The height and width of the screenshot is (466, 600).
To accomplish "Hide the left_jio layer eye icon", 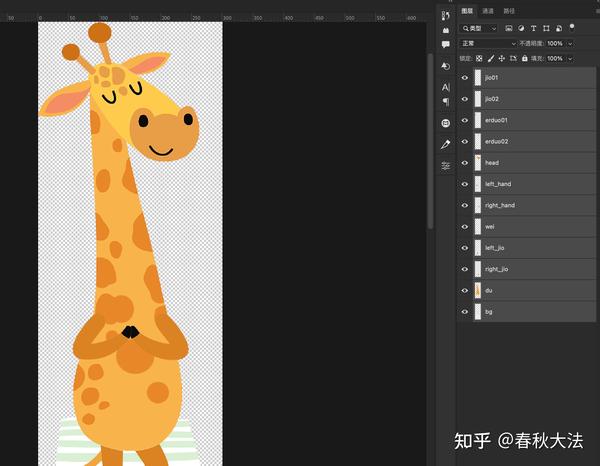I will pos(465,248).
